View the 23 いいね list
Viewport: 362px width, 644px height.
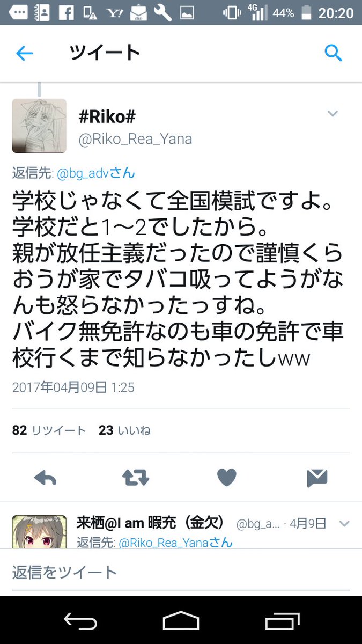125,430
